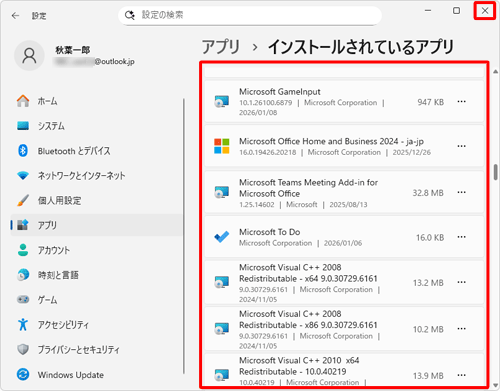Screen dimensions: 500x391
Task: Click the 13.2 MB size value
Action: 428,283
